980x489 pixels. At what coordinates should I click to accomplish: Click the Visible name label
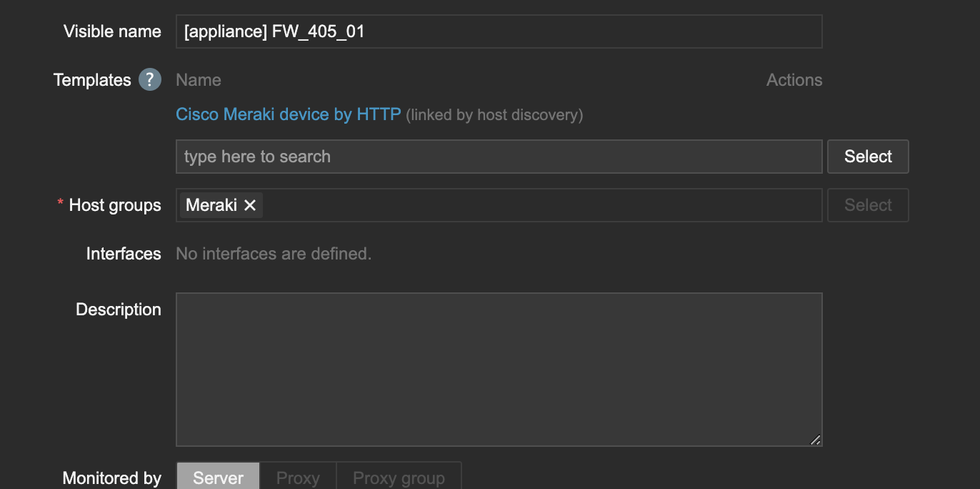point(112,31)
